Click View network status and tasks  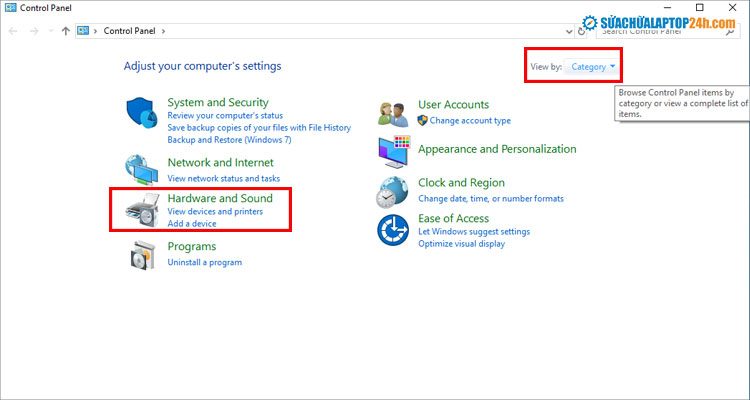223,178
